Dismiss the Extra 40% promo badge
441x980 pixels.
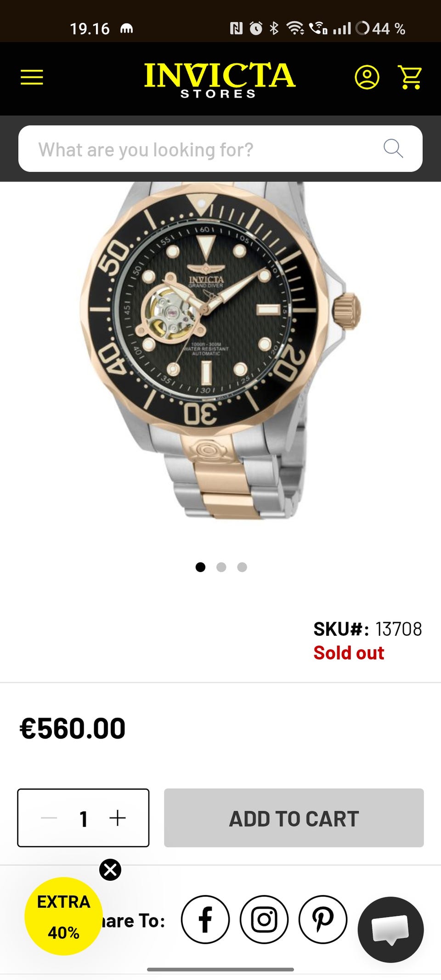point(110,870)
